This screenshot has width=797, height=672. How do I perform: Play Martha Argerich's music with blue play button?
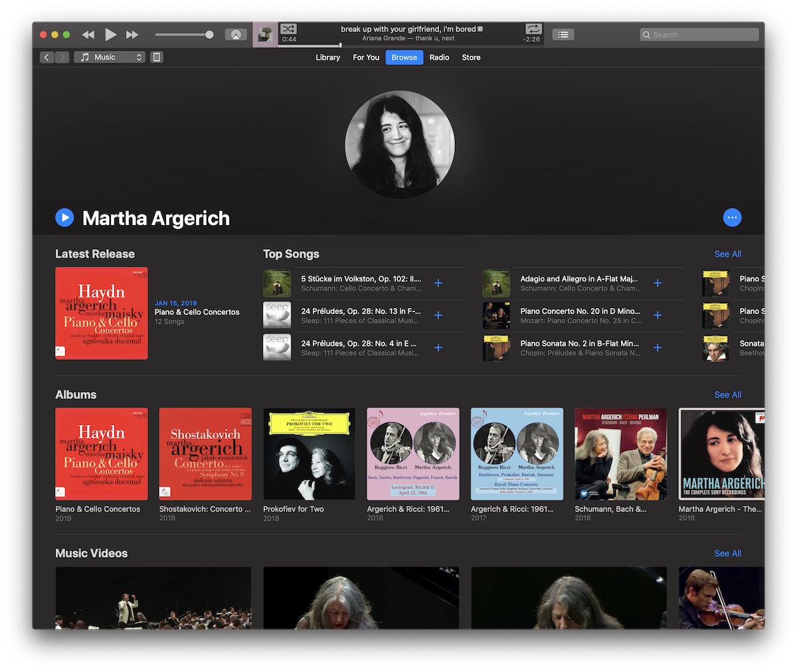coord(64,217)
